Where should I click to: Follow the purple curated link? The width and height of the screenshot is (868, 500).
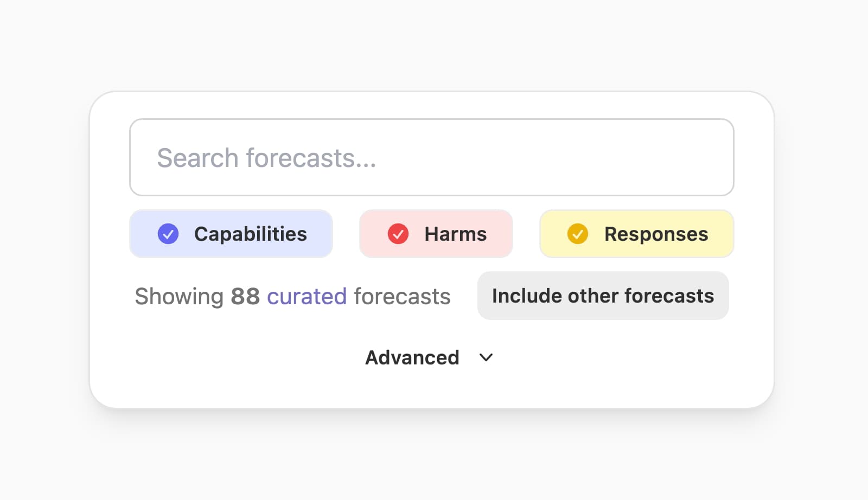pos(307,297)
